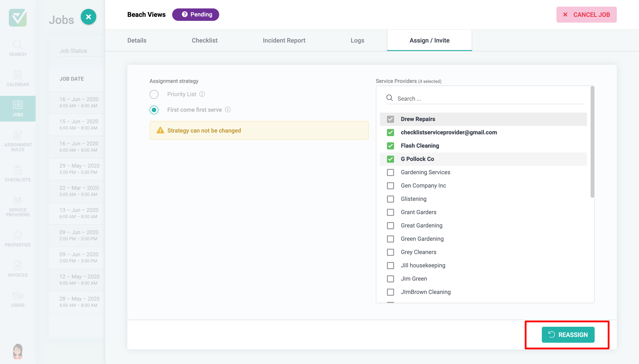Open the 22 – Mar – 2020 job row

(x=77, y=191)
